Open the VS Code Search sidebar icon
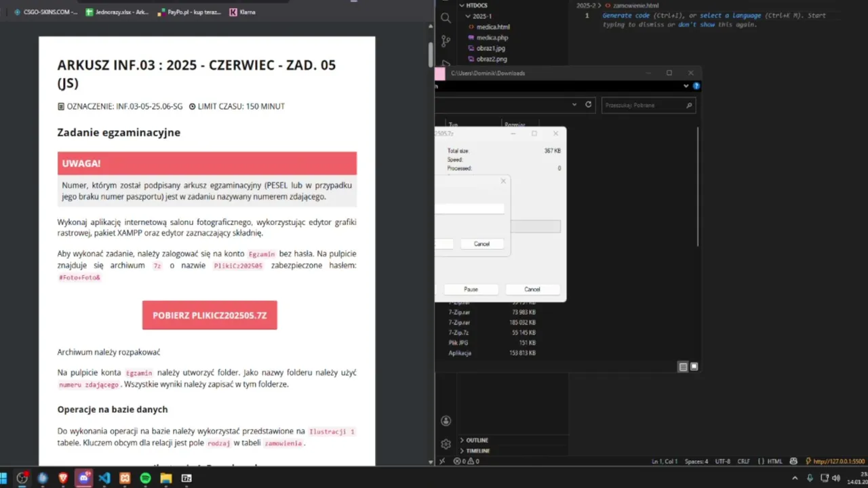Screen dimensions: 868x488 446,18
